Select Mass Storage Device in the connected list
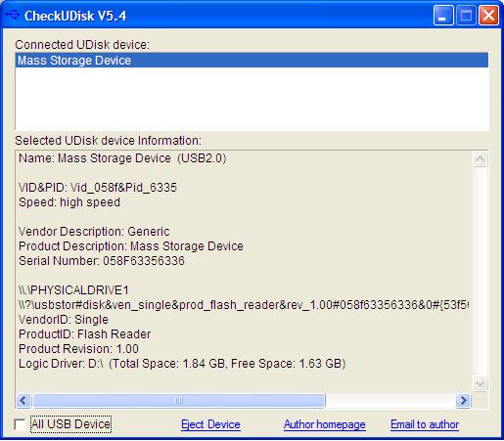The image size is (504, 441). click(252, 61)
